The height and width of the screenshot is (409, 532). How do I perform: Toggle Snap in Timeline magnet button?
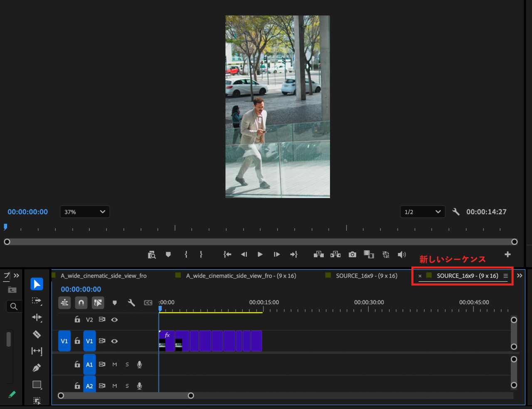(x=81, y=303)
